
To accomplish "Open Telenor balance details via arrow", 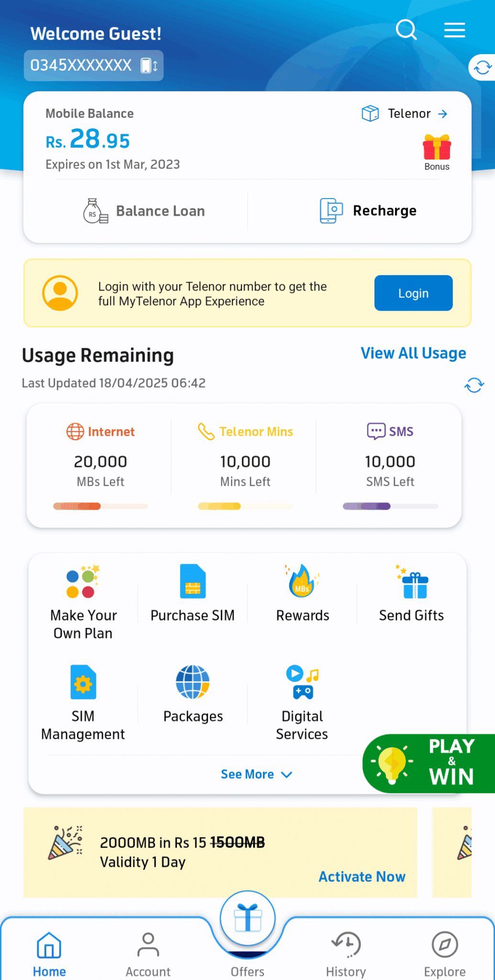I will click(x=442, y=114).
